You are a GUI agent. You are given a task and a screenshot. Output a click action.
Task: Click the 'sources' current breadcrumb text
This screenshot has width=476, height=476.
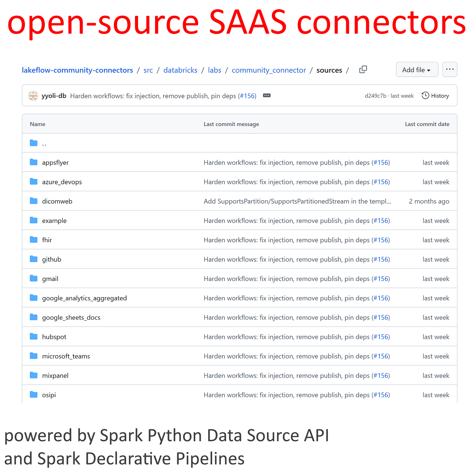(x=329, y=70)
